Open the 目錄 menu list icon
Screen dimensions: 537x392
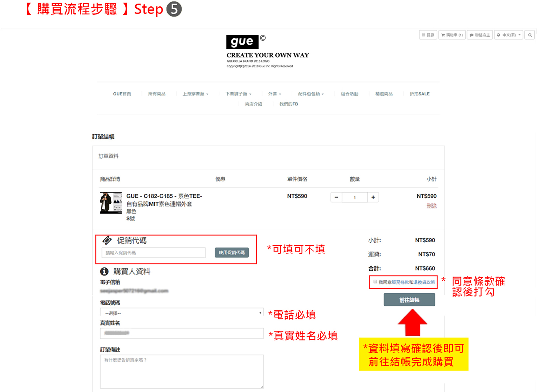pyautogui.click(x=428, y=35)
